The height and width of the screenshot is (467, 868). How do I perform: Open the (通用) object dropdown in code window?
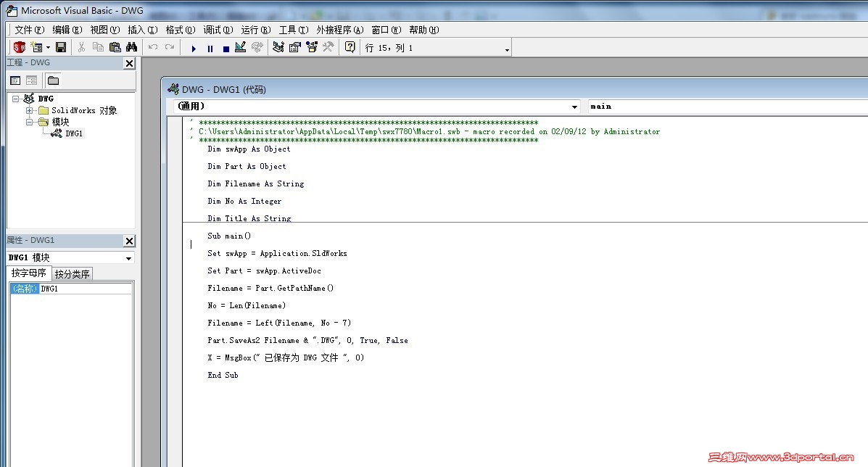coord(574,107)
